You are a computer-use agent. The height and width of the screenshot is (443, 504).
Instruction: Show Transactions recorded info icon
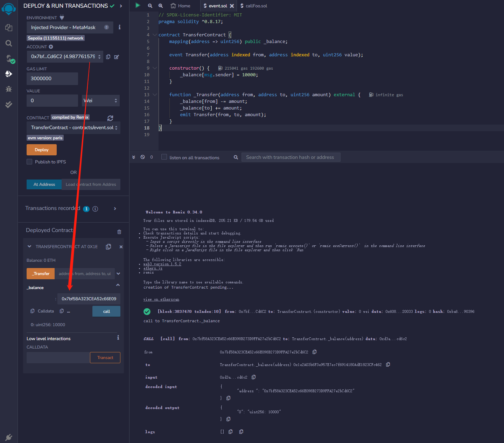(95, 209)
